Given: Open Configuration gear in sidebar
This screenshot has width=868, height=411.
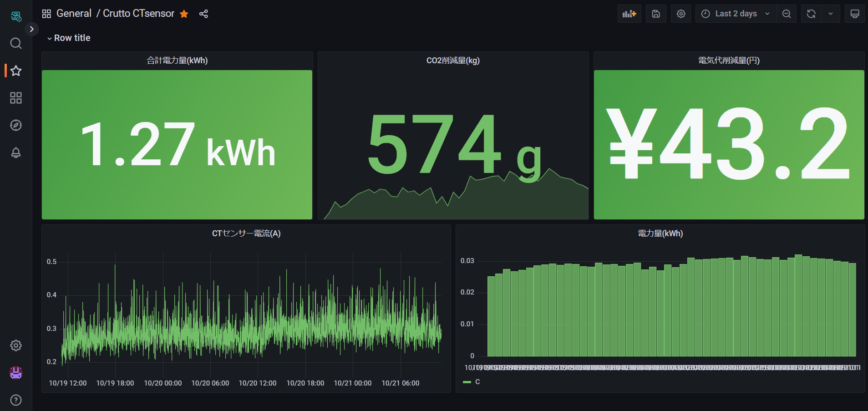Looking at the screenshot, I should [16, 345].
